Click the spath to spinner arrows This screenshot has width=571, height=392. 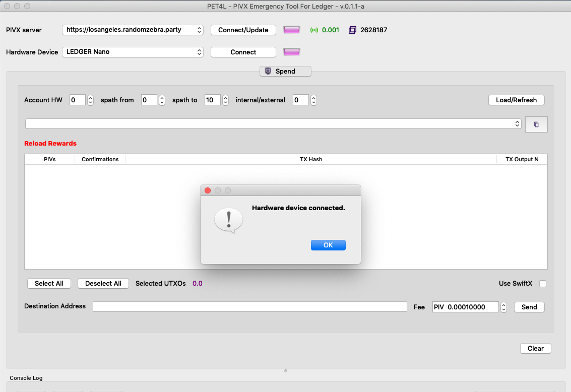[x=225, y=100]
